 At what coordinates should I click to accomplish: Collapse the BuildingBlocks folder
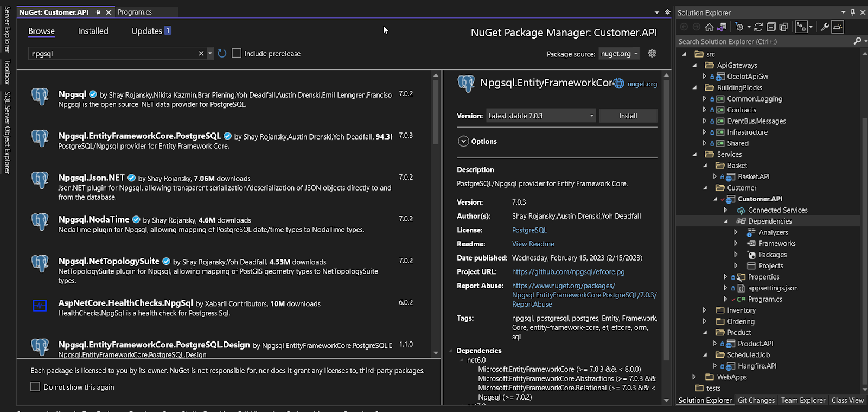[694, 87]
